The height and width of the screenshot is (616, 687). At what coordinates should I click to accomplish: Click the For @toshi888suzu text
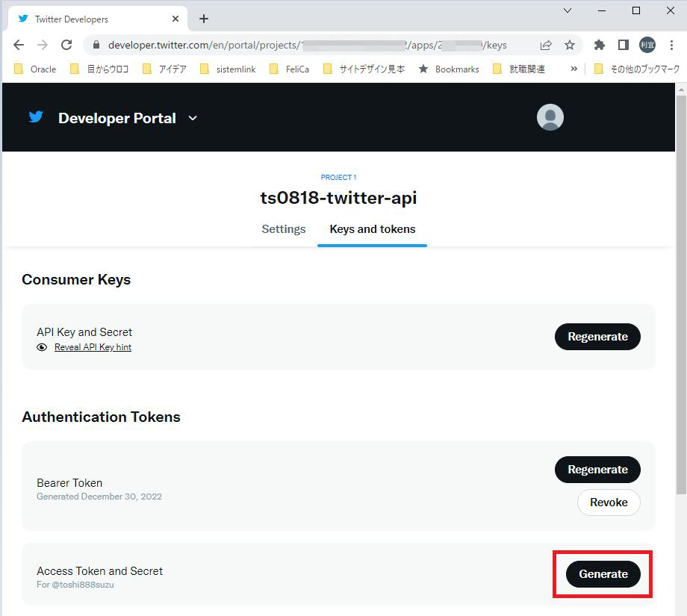(75, 585)
